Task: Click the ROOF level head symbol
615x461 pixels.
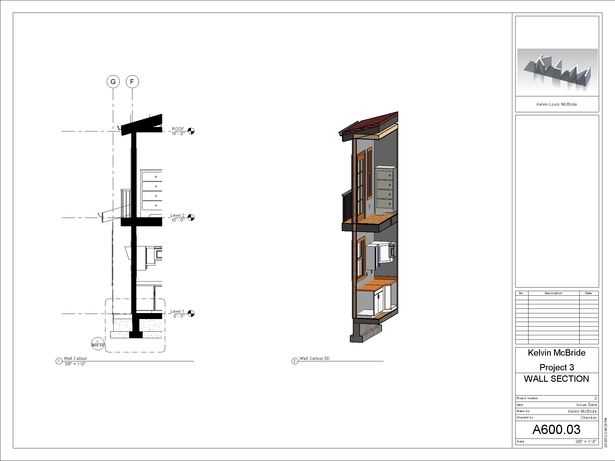Action: [191, 131]
